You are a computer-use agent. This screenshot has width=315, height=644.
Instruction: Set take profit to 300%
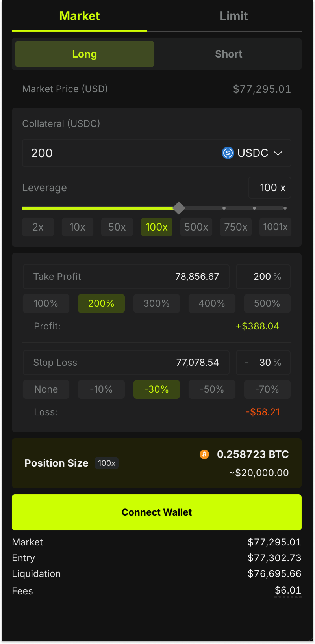click(x=157, y=303)
